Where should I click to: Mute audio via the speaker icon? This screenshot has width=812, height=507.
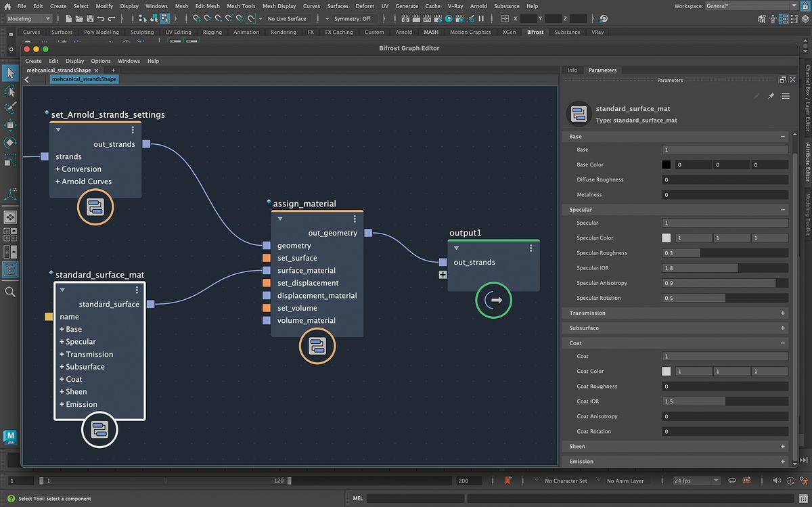click(x=776, y=481)
